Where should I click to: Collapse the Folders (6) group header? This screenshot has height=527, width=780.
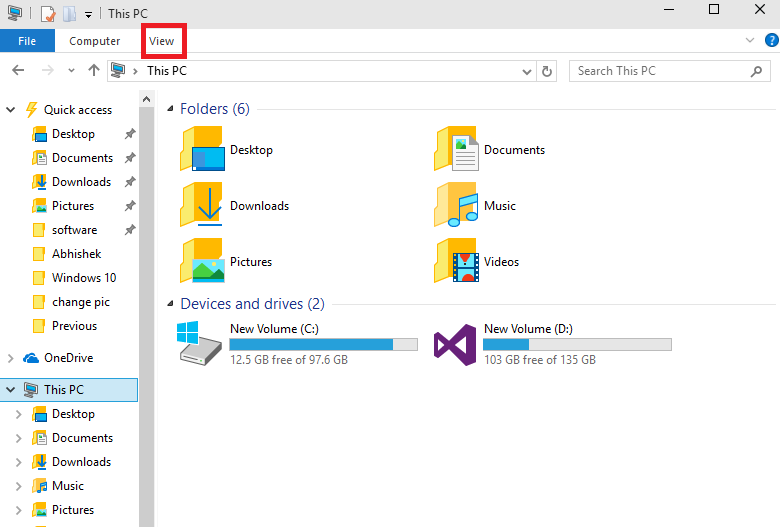pyautogui.click(x=169, y=109)
